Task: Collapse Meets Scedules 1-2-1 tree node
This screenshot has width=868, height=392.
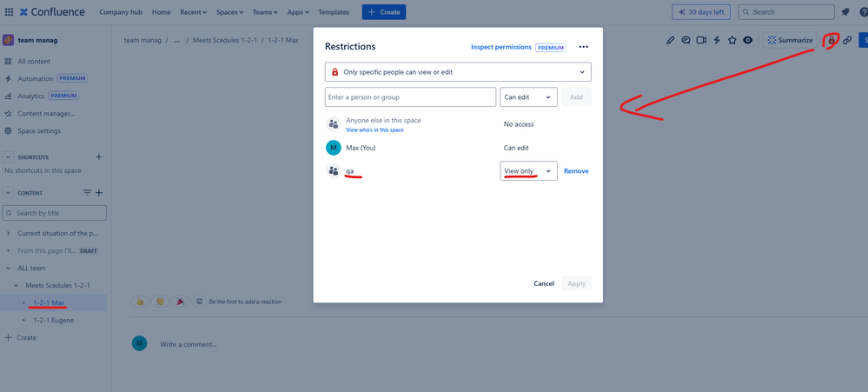Action: tap(16, 285)
